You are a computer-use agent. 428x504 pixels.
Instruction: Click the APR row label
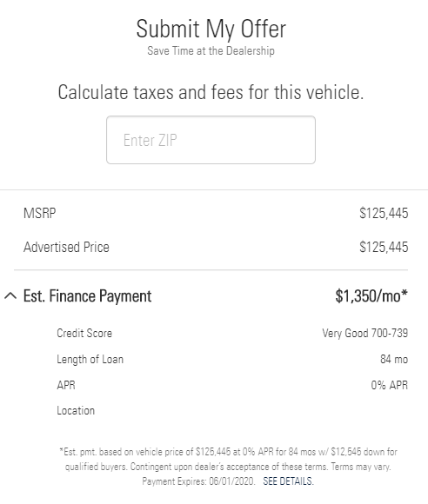[x=66, y=385]
